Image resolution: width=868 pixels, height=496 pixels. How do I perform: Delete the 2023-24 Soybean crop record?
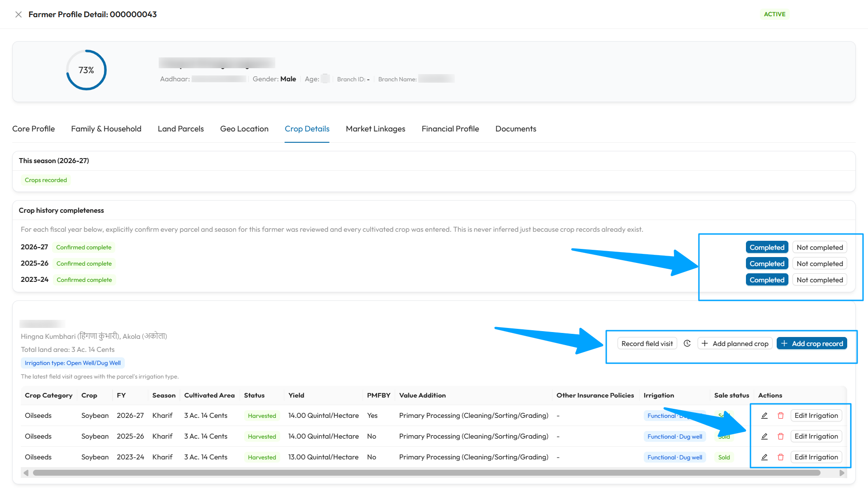click(x=781, y=457)
